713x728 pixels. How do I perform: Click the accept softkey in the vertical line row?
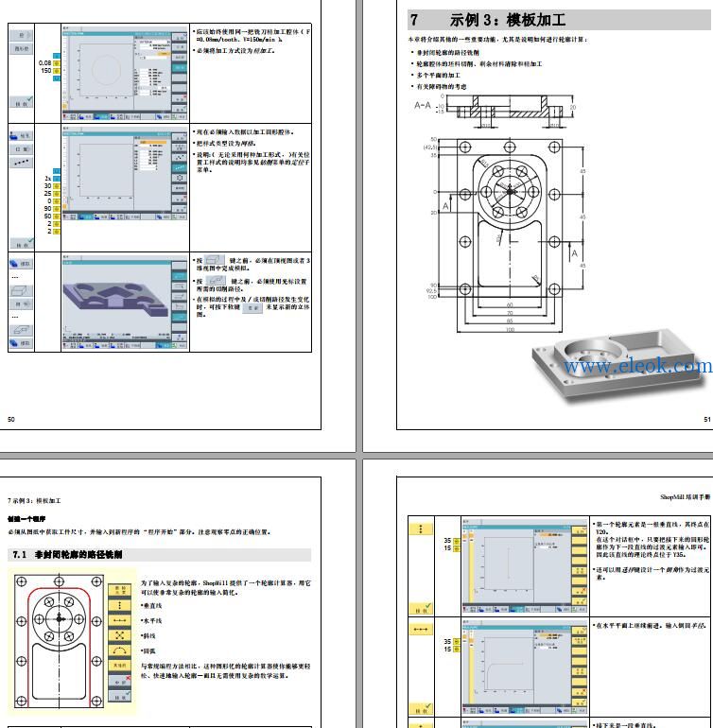pyautogui.click(x=421, y=609)
